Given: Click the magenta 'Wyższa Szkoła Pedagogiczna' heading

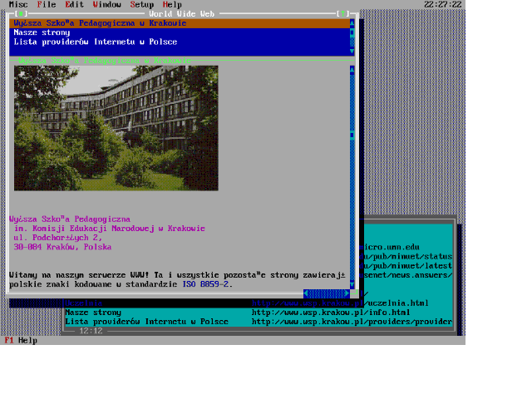Looking at the screenshot, I should click(70, 219).
